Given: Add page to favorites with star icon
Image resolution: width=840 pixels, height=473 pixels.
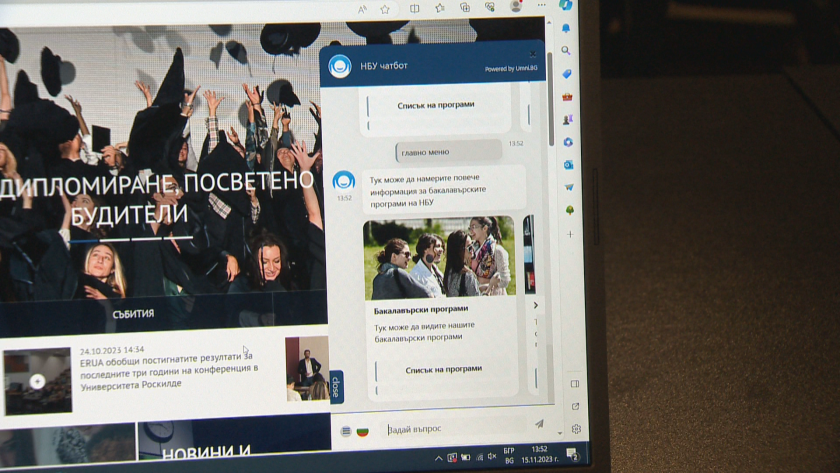Looking at the screenshot, I should (x=385, y=9).
